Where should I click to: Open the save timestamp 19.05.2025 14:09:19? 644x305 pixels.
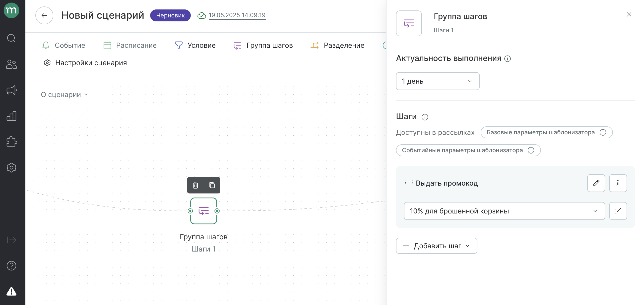pyautogui.click(x=237, y=15)
